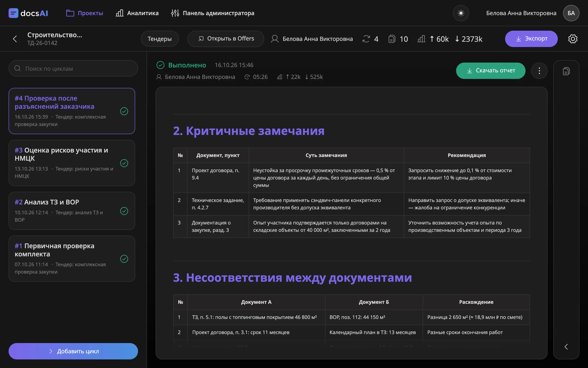
Task: Click the user name Белова Анна Викторовна in top bar
Action: click(521, 13)
